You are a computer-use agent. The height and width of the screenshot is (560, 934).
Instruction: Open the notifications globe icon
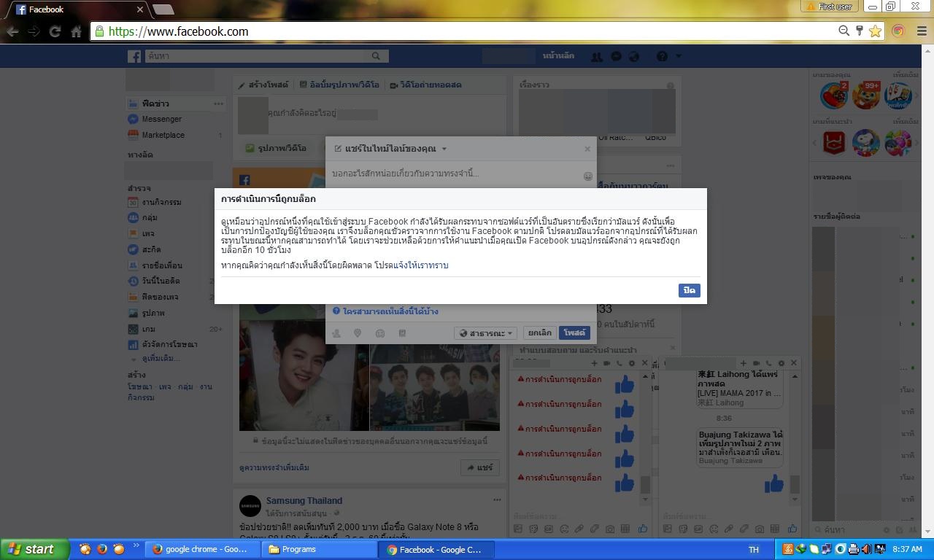pos(634,56)
